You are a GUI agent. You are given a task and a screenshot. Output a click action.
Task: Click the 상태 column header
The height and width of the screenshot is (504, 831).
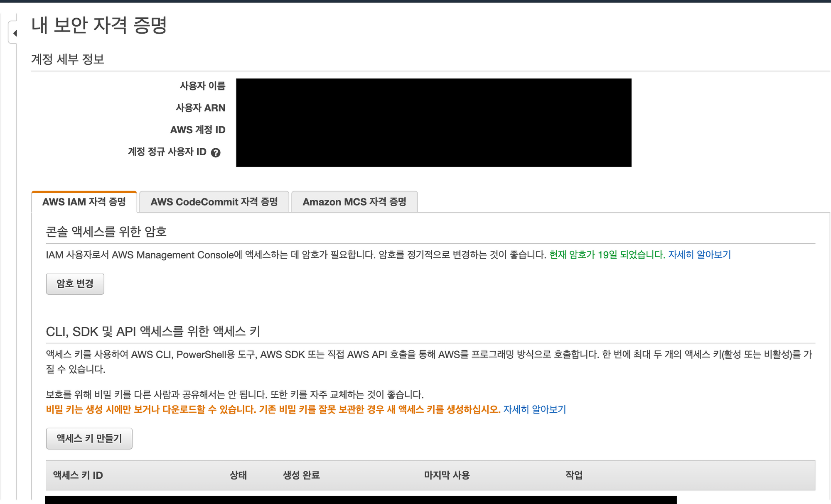238,475
